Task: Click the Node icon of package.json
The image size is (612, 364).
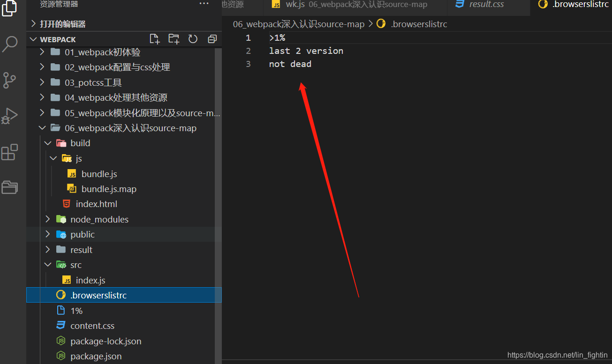Action: pyautogui.click(x=61, y=356)
